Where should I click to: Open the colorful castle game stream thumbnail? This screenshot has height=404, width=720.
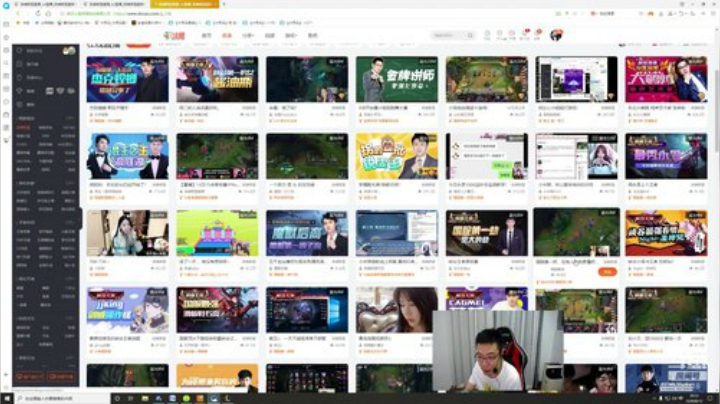point(217,233)
